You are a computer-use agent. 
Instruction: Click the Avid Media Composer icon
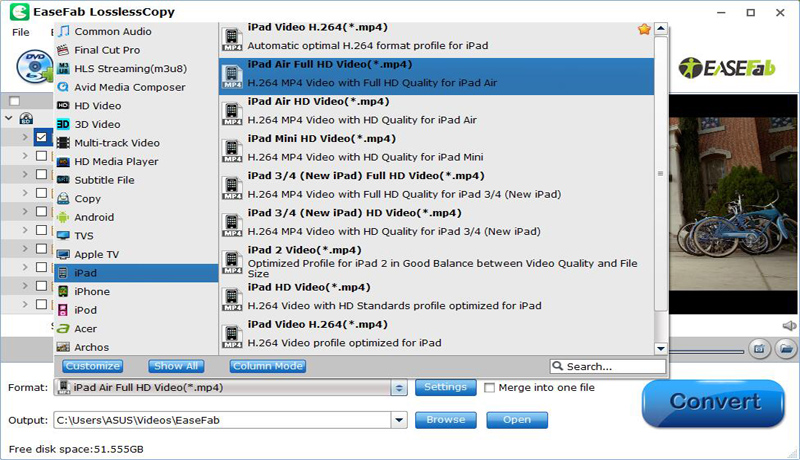click(63, 87)
